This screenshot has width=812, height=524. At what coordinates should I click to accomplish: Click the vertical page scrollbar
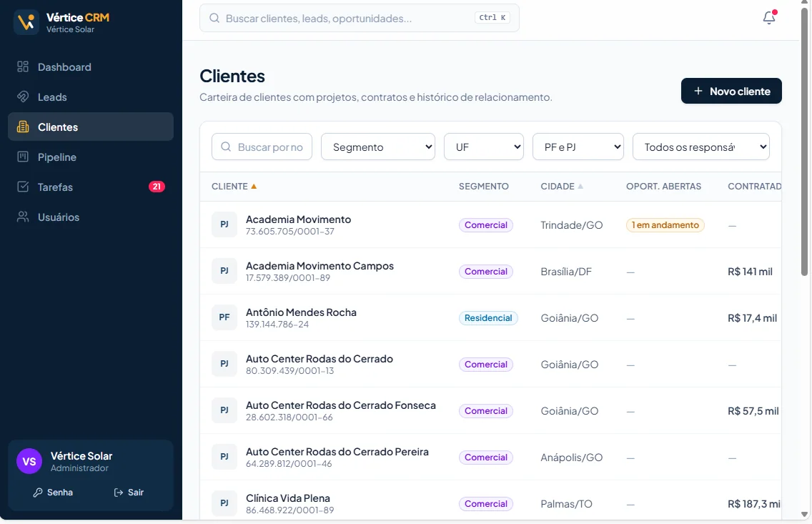(x=804, y=142)
